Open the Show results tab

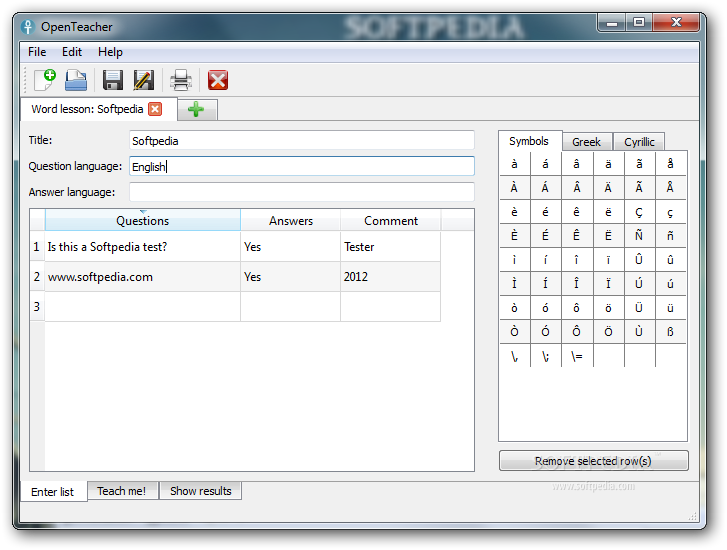pos(201,491)
